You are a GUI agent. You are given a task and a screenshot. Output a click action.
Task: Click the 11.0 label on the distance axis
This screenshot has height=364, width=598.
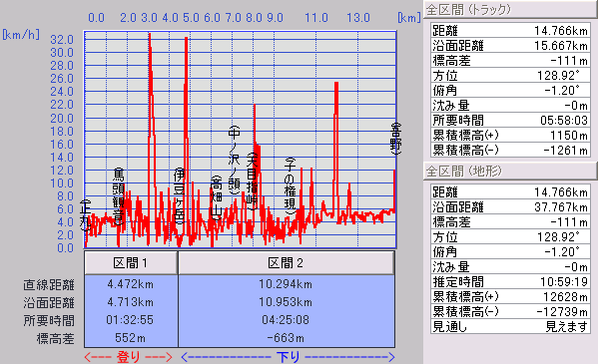tap(316, 18)
